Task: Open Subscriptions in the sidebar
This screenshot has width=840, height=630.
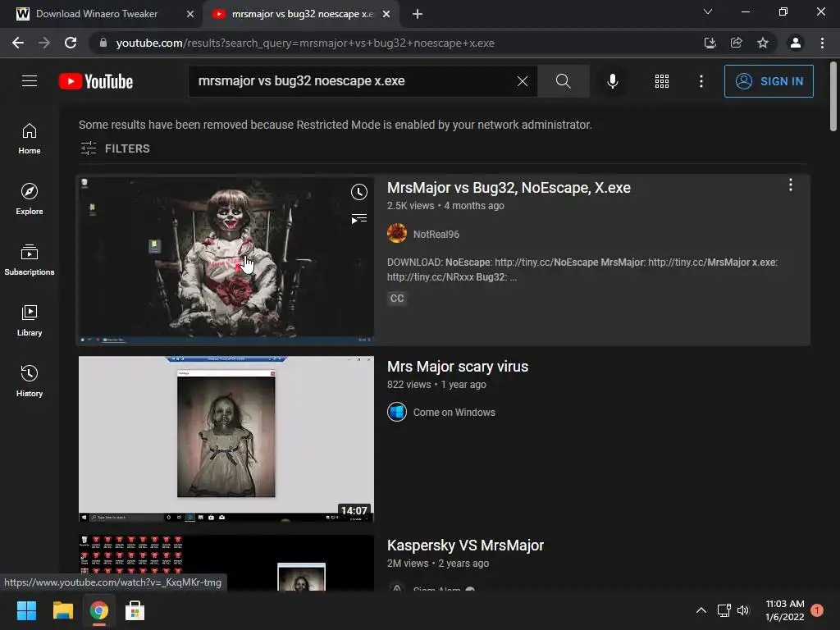Action: coord(30,260)
